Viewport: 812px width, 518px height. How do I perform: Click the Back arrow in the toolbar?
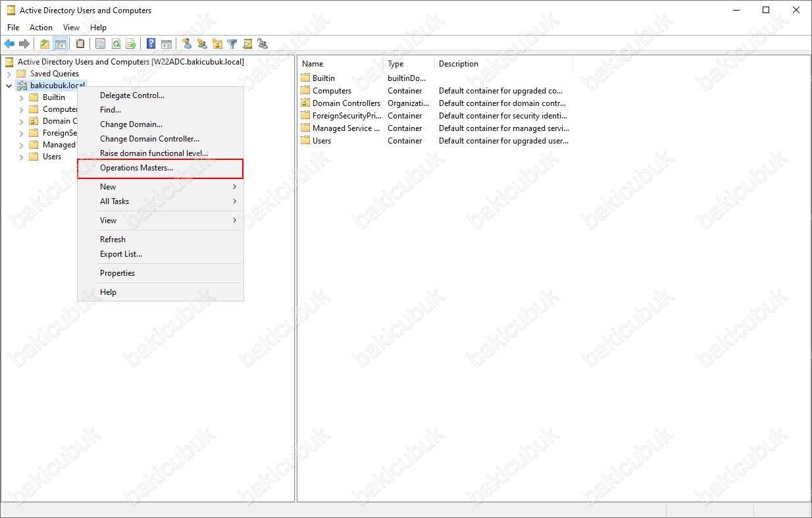click(x=9, y=44)
